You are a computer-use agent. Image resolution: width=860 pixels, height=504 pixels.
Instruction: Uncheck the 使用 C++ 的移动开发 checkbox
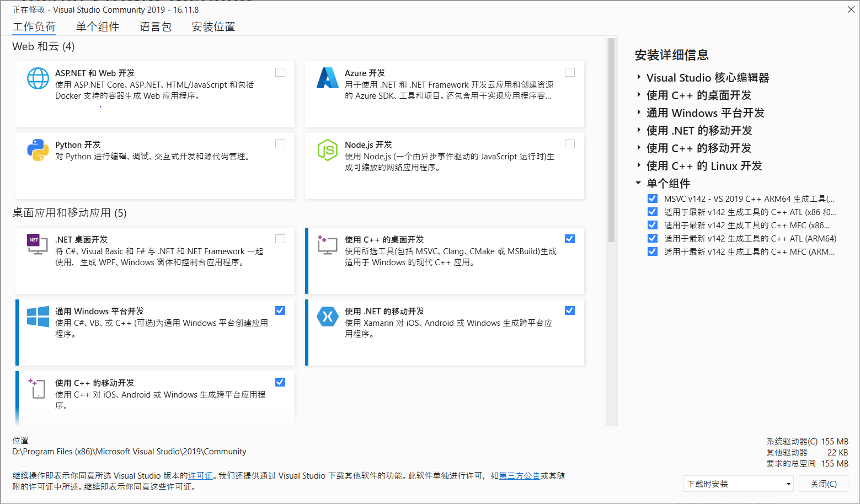point(280,382)
